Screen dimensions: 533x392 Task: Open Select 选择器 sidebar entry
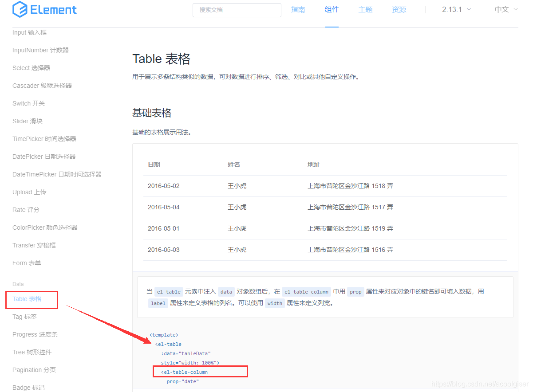coord(31,68)
